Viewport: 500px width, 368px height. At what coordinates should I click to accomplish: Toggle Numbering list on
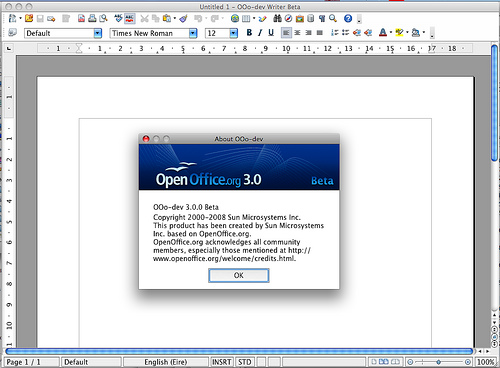point(335,33)
